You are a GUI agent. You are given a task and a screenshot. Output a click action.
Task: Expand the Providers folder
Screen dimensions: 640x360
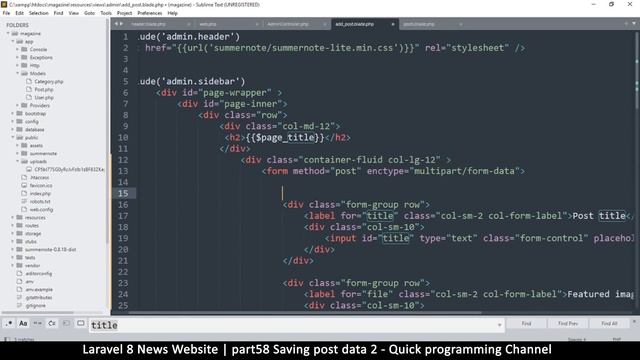coord(18,105)
